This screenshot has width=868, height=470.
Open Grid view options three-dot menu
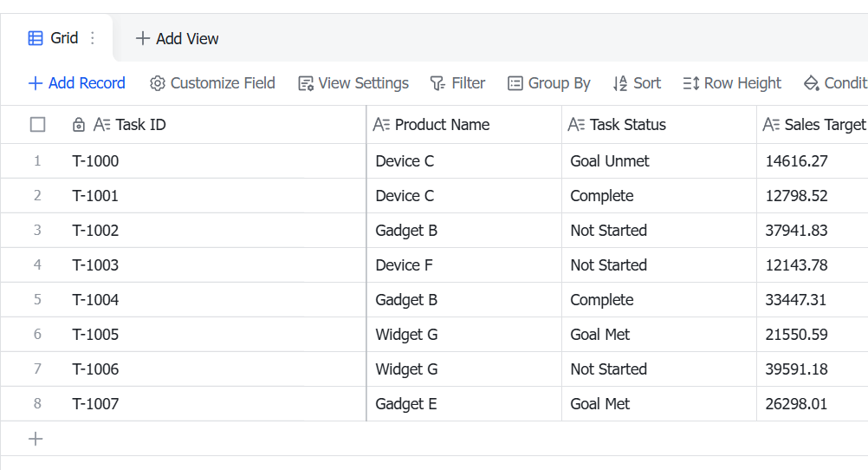pos(93,38)
